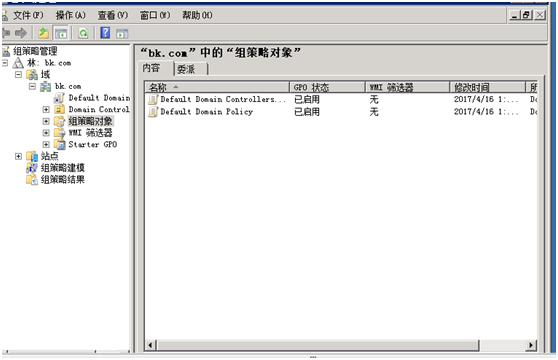Image resolution: width=558 pixels, height=360 pixels.
Task: Select the Starter GPO tree label
Action: click(93, 144)
